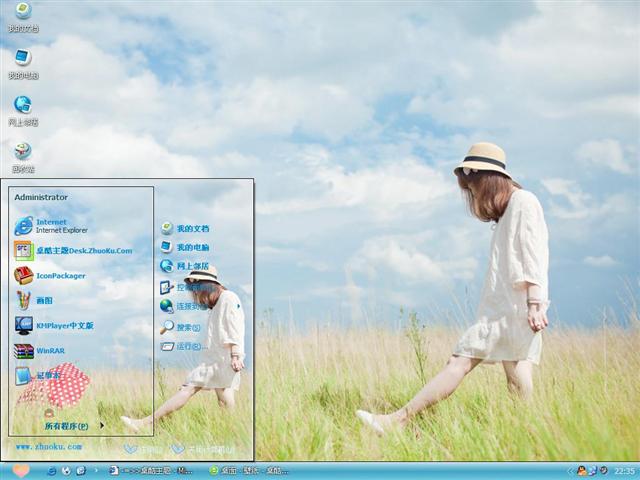Open My Documents desktop icon
The height and width of the screenshot is (480, 640).
[23, 17]
